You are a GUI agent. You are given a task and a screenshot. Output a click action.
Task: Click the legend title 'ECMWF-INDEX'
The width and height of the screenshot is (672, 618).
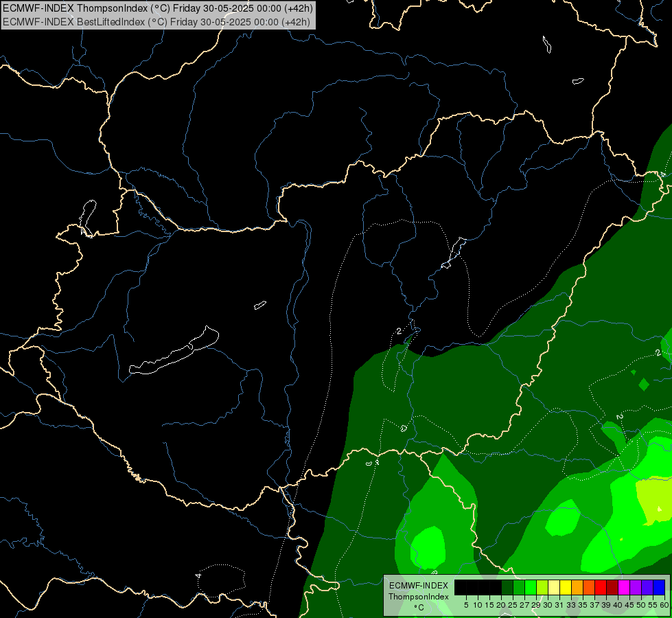tap(419, 586)
